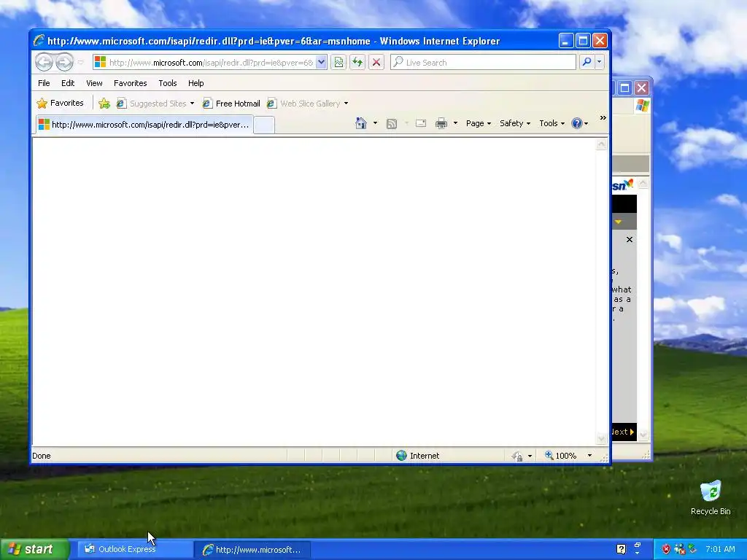Screen dimensions: 747x560
Task: Maximize the background browser window
Action: tap(624, 87)
